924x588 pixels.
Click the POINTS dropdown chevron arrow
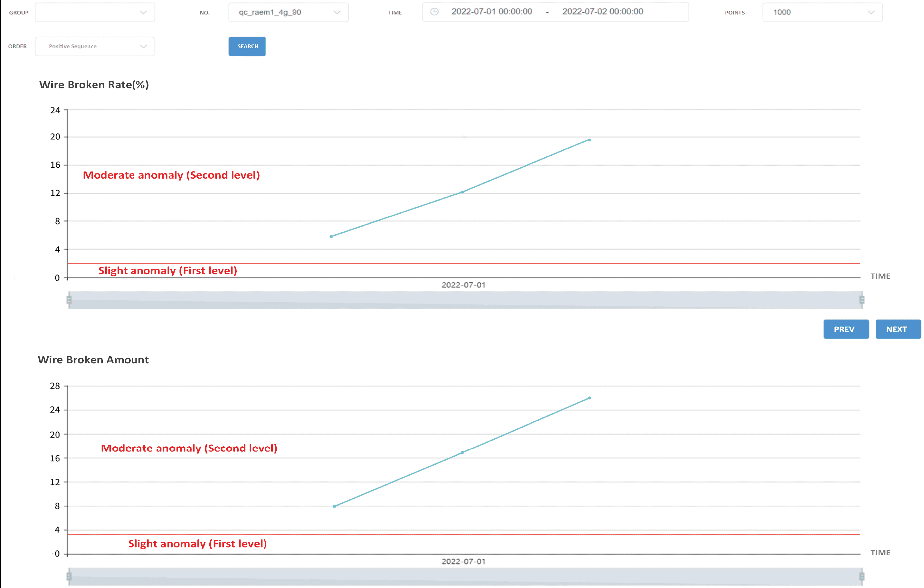(x=871, y=12)
